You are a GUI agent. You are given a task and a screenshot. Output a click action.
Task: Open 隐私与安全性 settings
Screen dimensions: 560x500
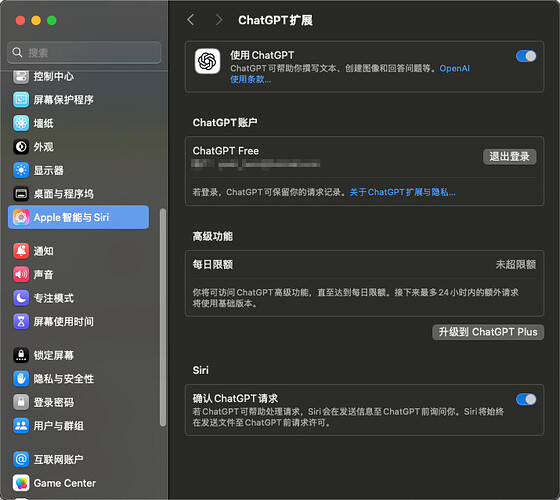[x=79, y=379]
